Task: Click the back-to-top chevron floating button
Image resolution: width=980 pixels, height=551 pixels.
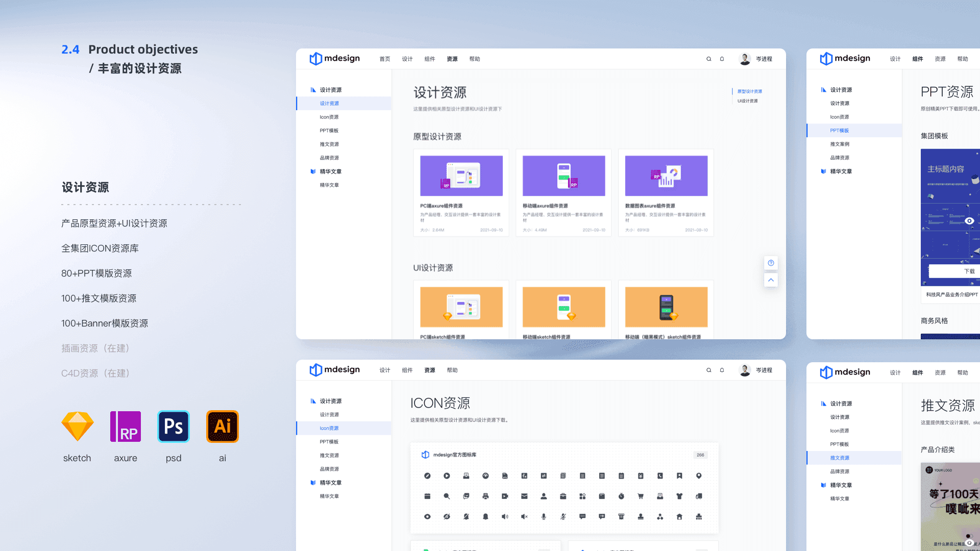Action: [771, 280]
